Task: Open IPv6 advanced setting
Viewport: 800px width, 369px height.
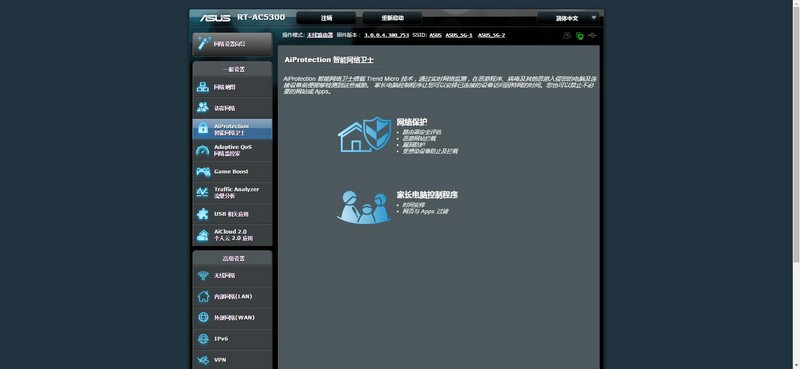Action: tap(232, 338)
